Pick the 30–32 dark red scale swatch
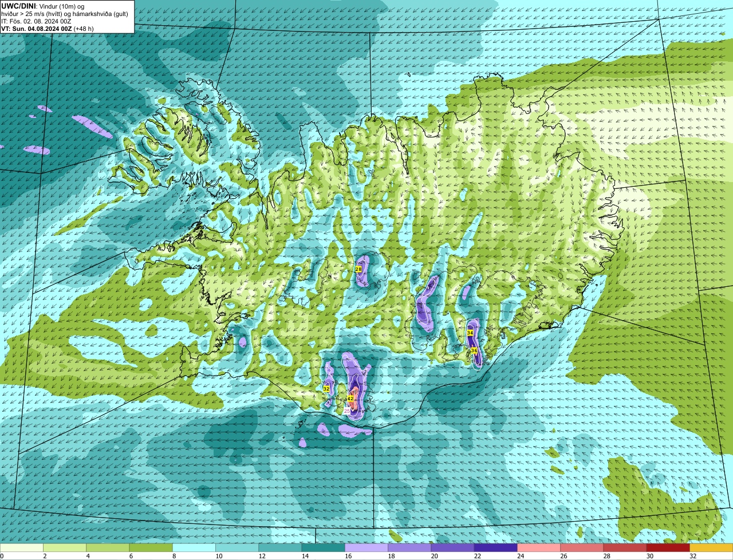Screen dimensions: 733x560 668,548
